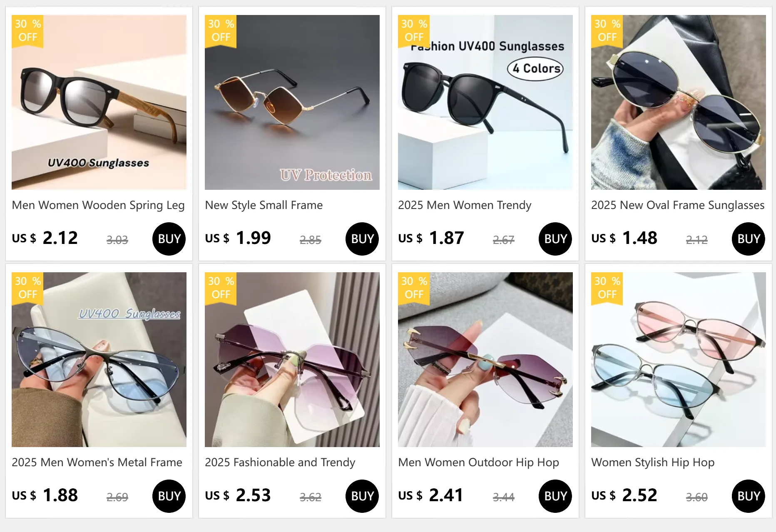Click BUY for New Style Small Frame
Viewport: 776px width, 532px height.
362,239
